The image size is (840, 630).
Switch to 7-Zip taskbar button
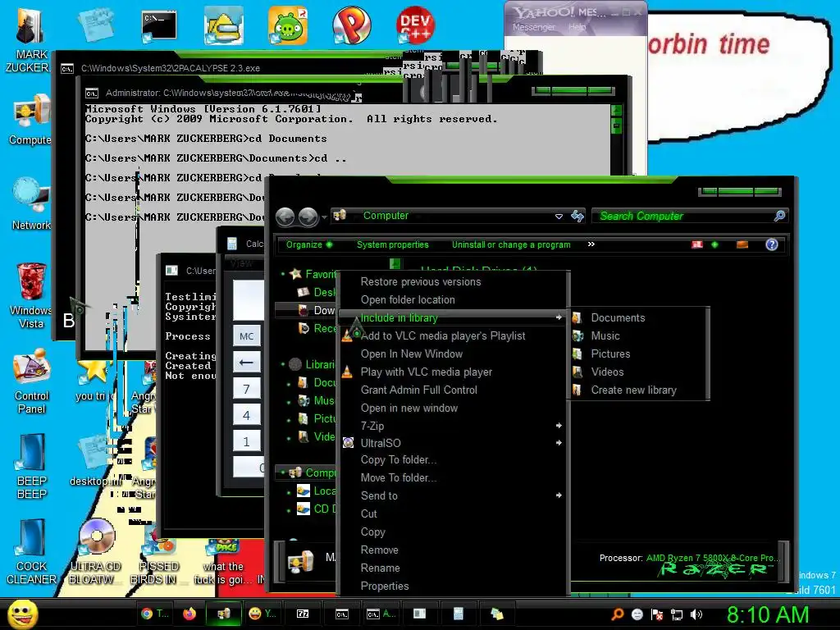[303, 614]
